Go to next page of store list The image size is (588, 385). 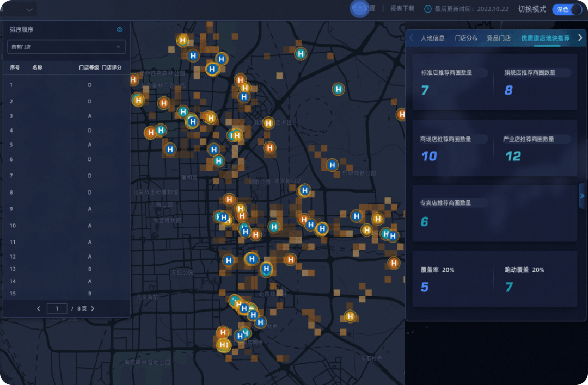pyautogui.click(x=93, y=308)
